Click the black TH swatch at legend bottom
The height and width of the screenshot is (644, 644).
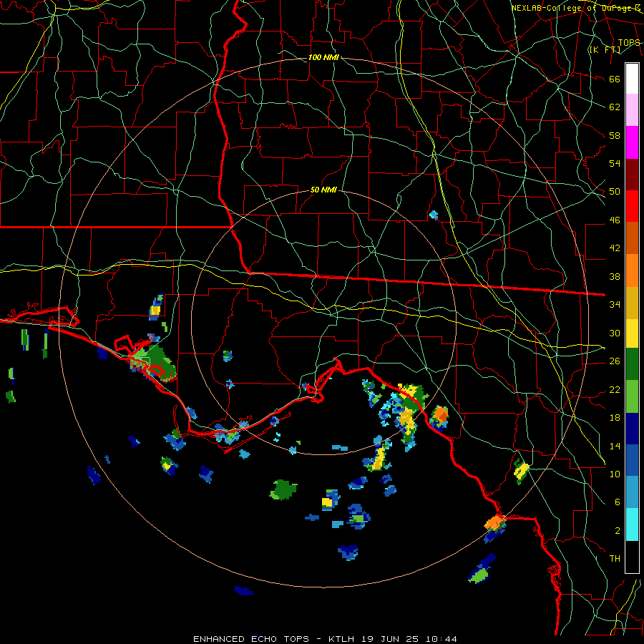632,557
